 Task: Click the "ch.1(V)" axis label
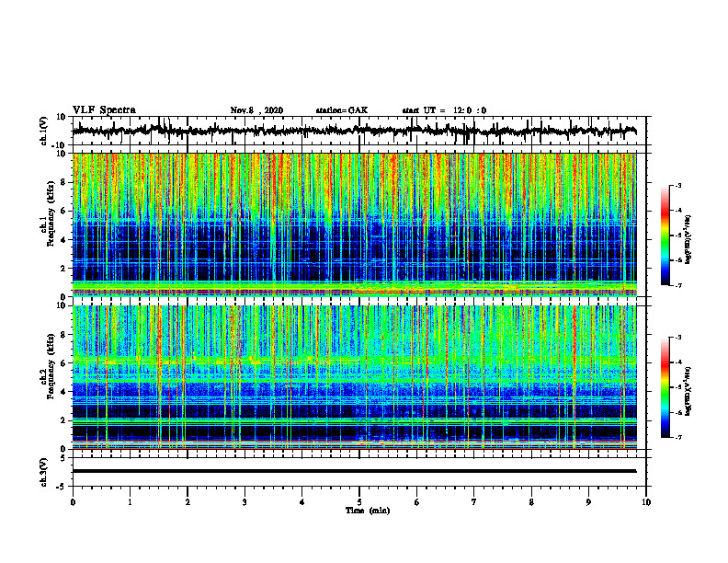43,132
